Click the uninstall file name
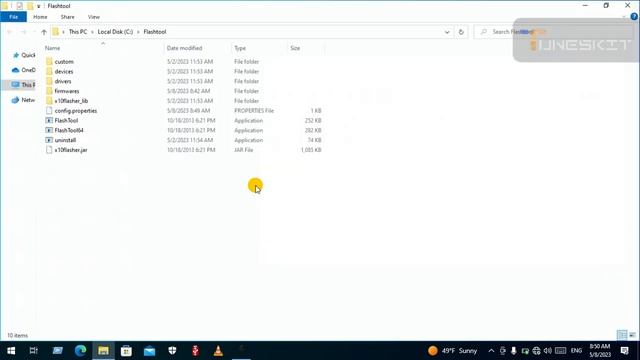Viewport: 640px width, 360px height. tap(65, 140)
